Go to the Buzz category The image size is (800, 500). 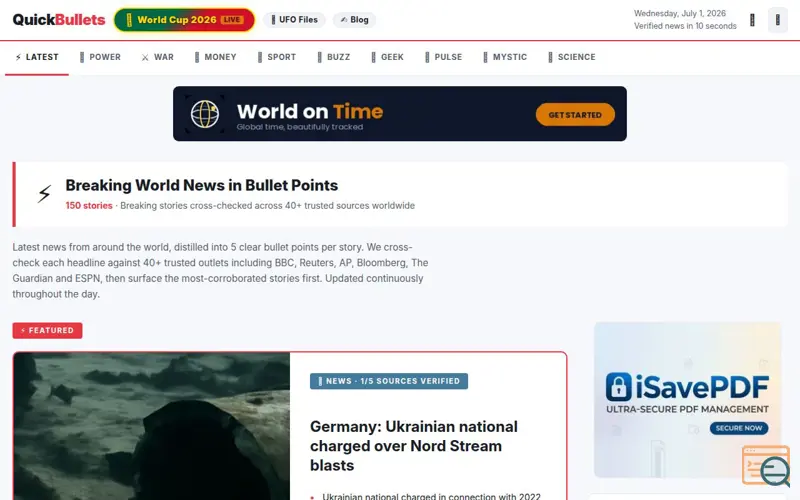point(334,57)
